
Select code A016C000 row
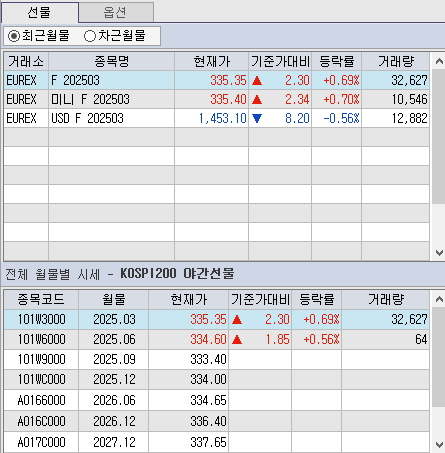pyautogui.click(x=217, y=421)
